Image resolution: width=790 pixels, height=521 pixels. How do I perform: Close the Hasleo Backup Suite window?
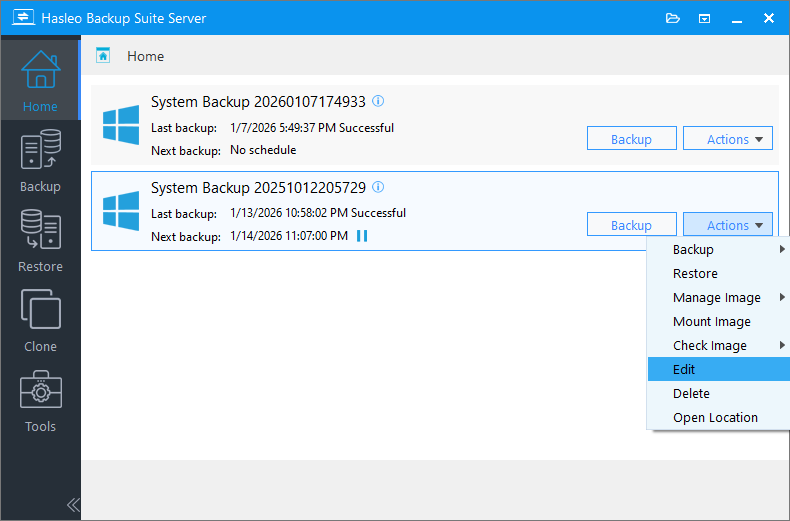(x=769, y=18)
